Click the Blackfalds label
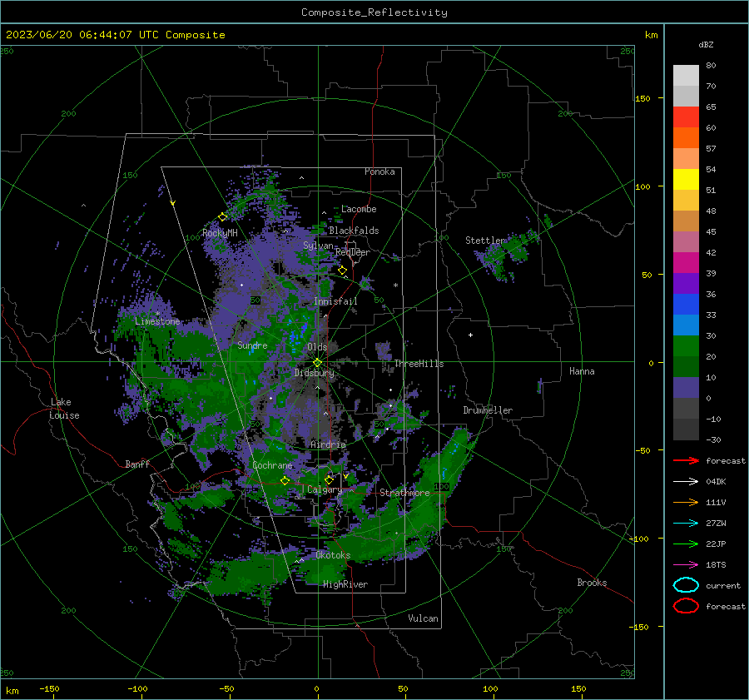749x700 pixels. (354, 231)
